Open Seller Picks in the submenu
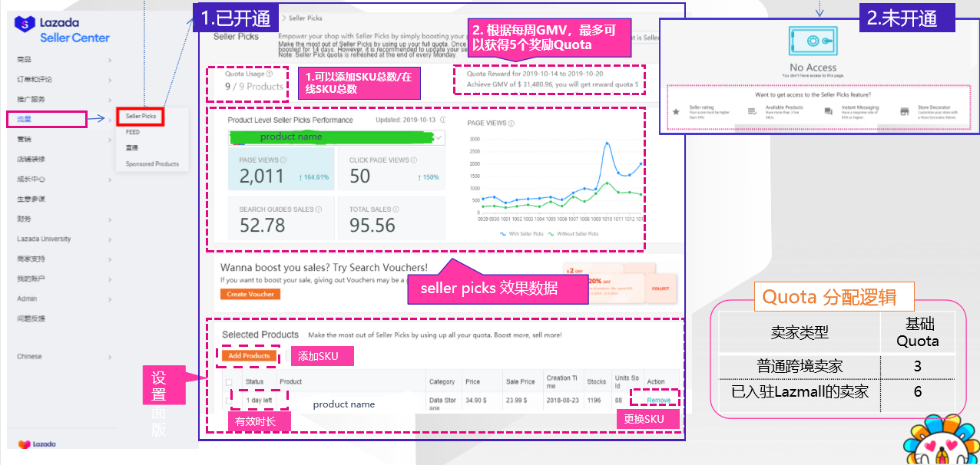Viewport: 980px width, 465px height. 141,116
